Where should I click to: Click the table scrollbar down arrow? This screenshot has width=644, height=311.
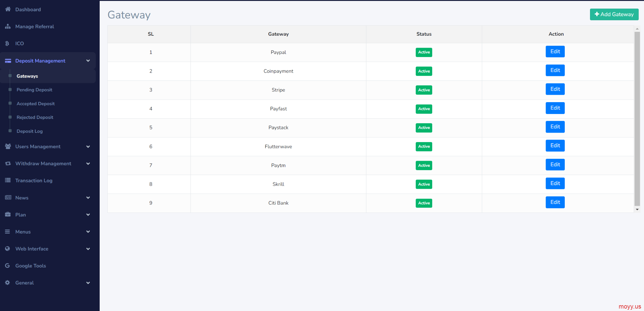[637, 209]
